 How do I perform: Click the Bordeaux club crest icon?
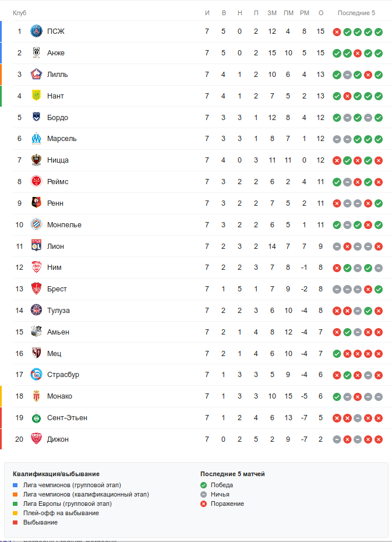pyautogui.click(x=37, y=117)
